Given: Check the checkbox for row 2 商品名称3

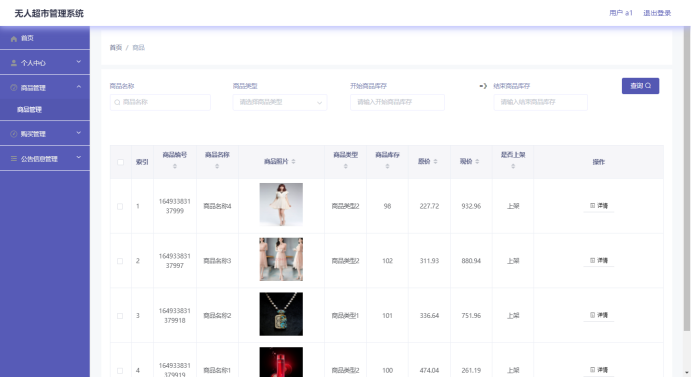Looking at the screenshot, I should (120, 261).
